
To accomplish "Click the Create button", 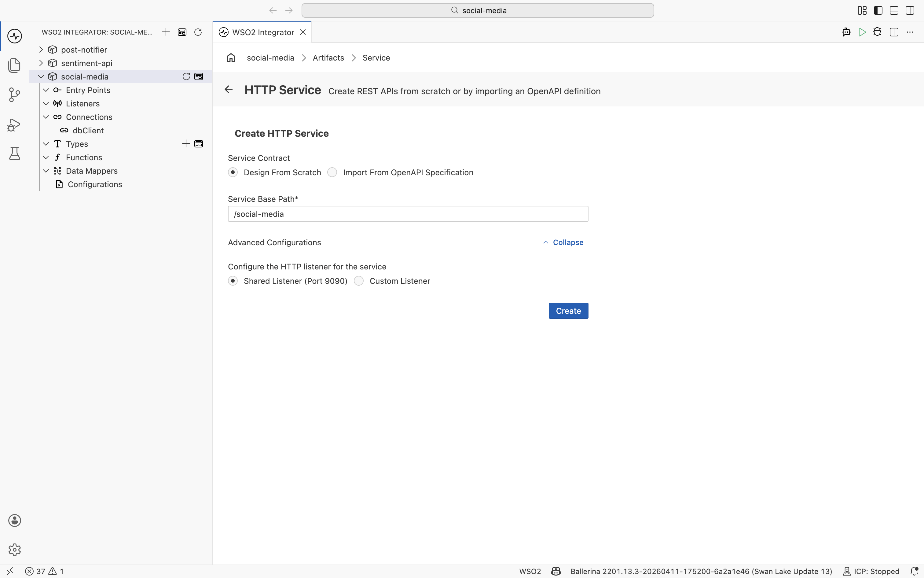I will point(568,311).
